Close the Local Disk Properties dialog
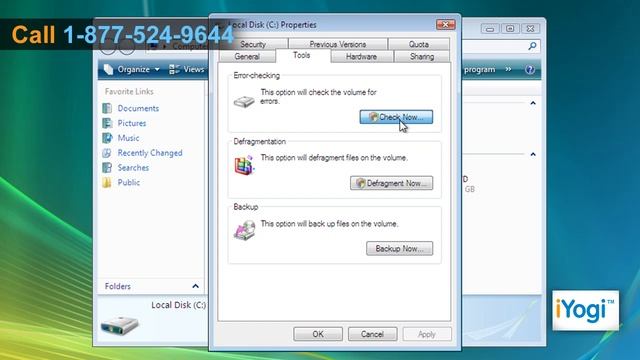This screenshot has width=640, height=360. [x=446, y=25]
